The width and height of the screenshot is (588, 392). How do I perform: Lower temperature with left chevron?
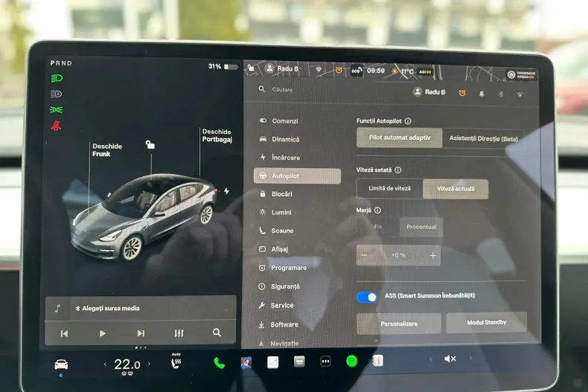(x=105, y=364)
